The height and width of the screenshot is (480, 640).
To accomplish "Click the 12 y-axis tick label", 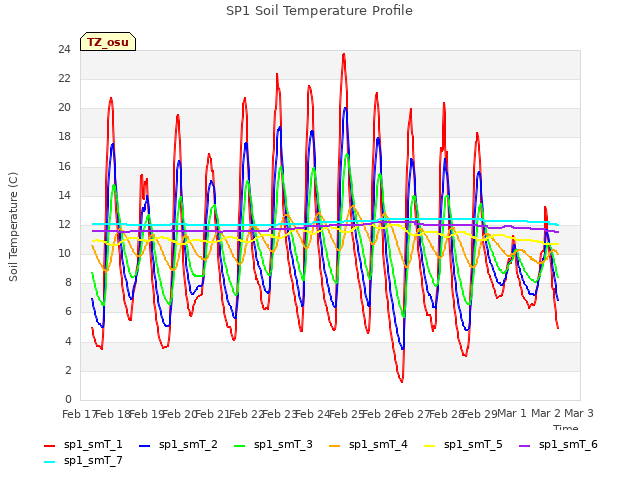I will 64,224.
